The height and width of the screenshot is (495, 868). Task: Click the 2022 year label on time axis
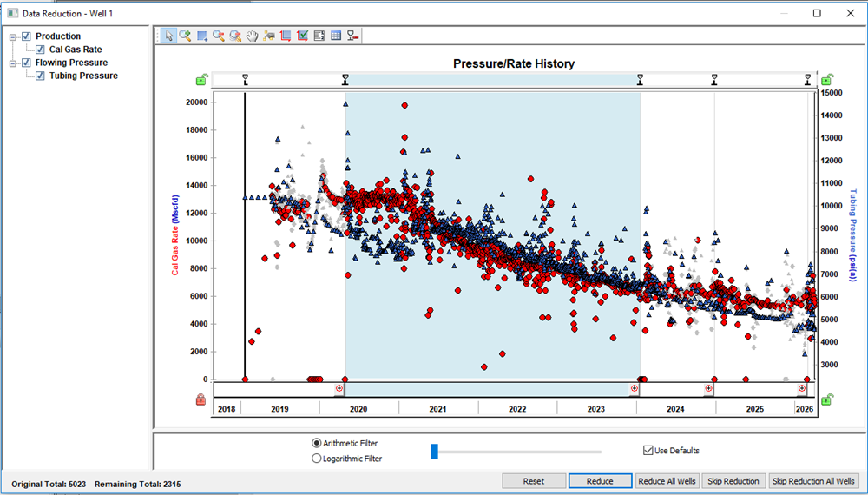(517, 409)
